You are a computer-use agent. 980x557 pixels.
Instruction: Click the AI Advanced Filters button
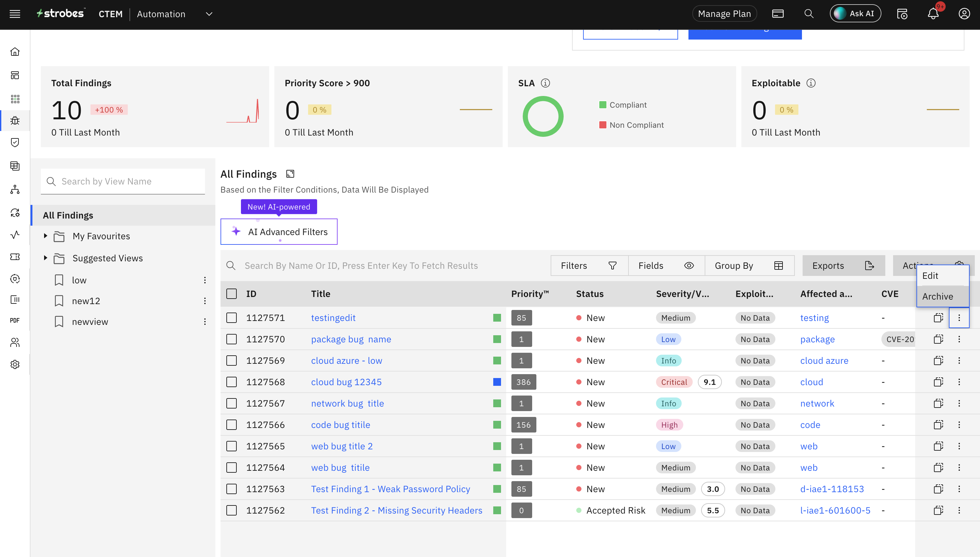point(279,232)
